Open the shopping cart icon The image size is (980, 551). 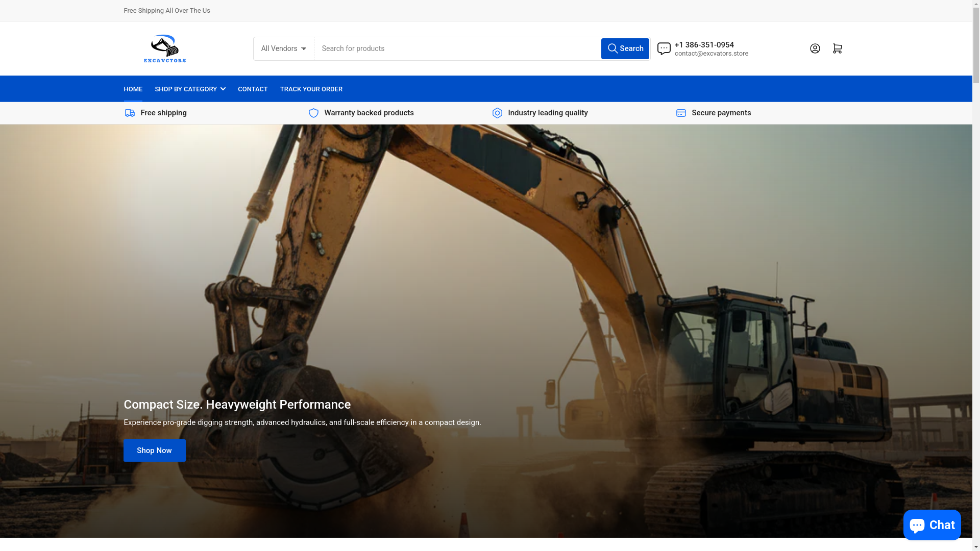837,48
